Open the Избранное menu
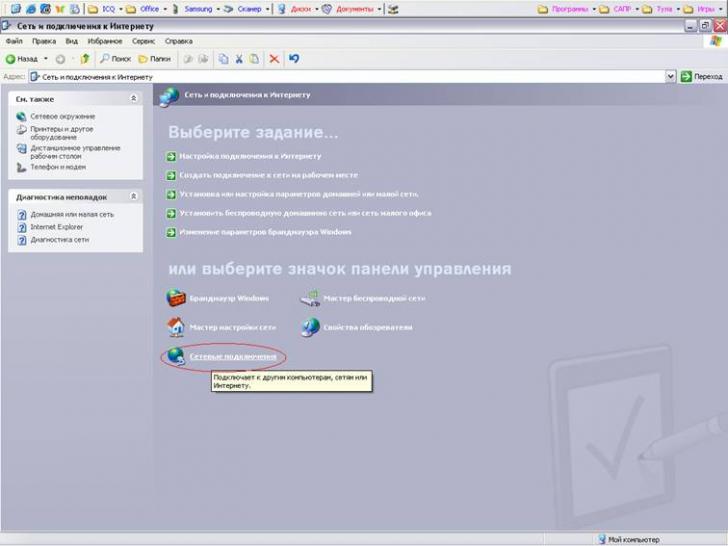 coord(106,42)
